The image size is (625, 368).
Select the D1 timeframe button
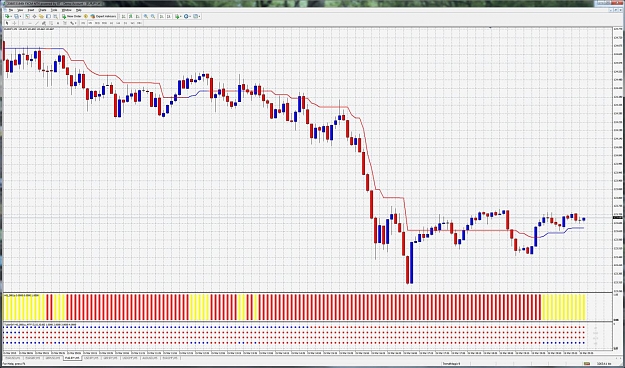125,23
